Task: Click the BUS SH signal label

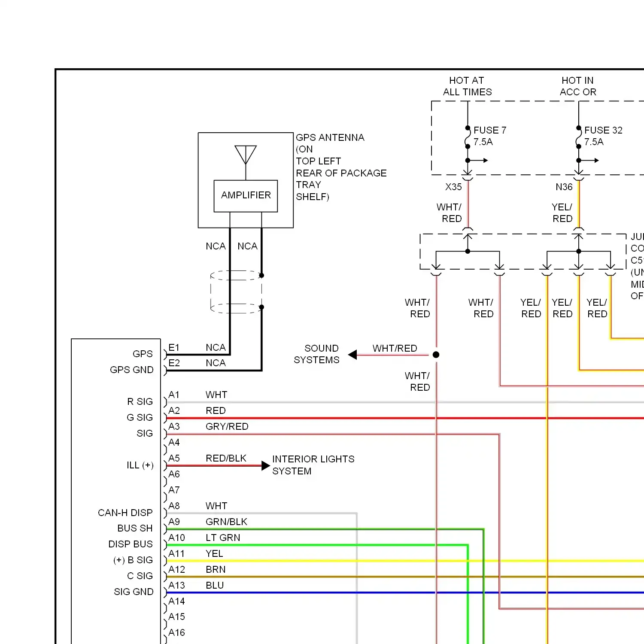Action: tap(135, 529)
